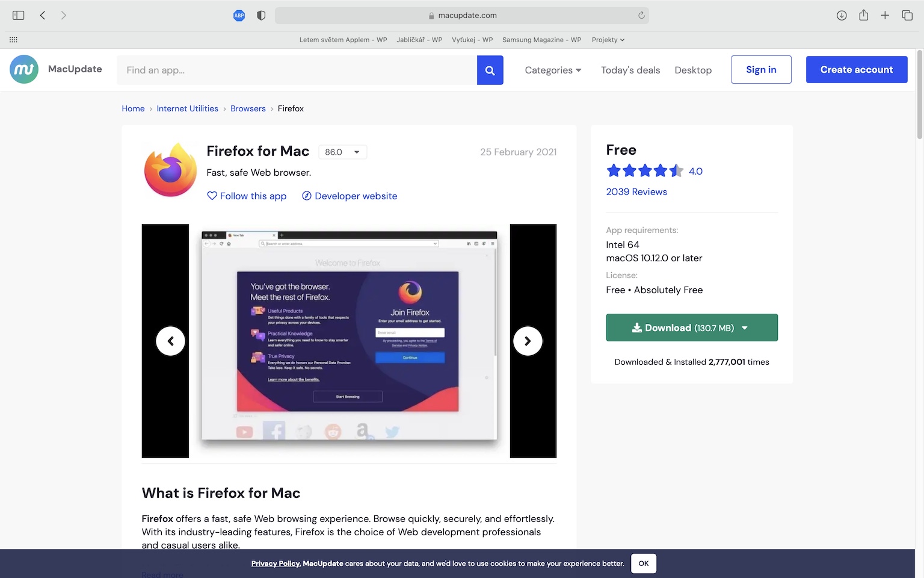
Task: Open the Privacy Policy link
Action: click(x=276, y=564)
